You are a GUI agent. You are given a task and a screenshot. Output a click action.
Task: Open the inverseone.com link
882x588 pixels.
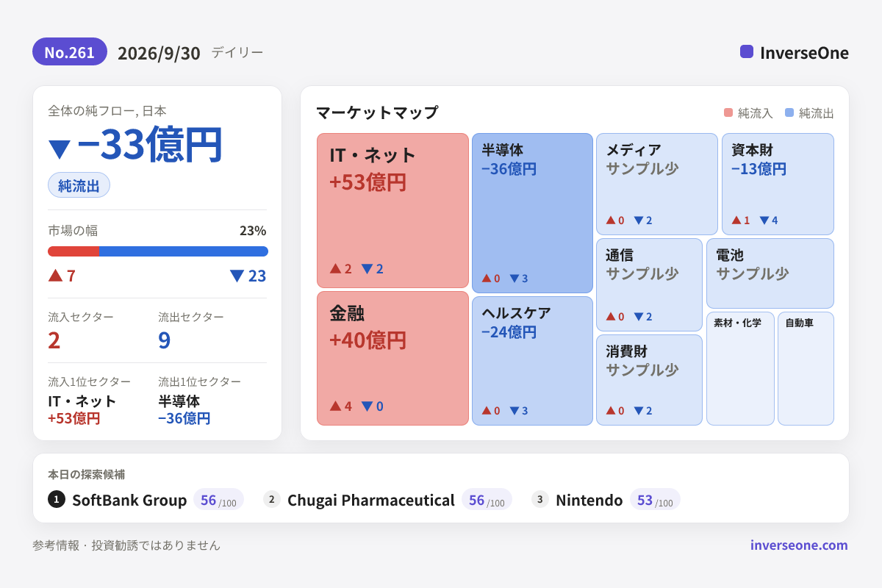point(799,545)
